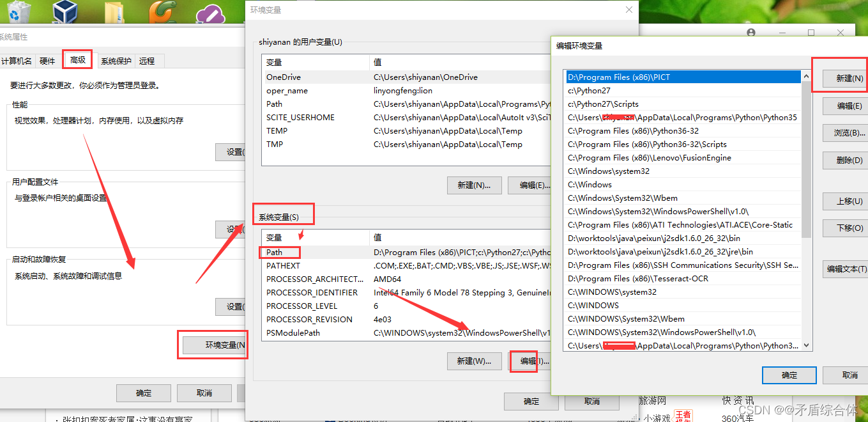This screenshot has width=868, height=422.
Task: Close the 环境变量 dialog with X
Action: tap(629, 10)
